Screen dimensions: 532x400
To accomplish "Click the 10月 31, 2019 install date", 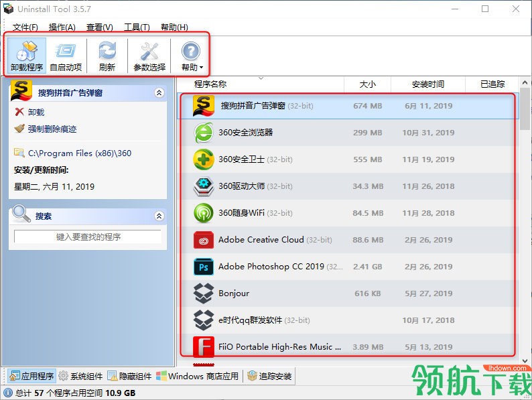I will (x=428, y=133).
